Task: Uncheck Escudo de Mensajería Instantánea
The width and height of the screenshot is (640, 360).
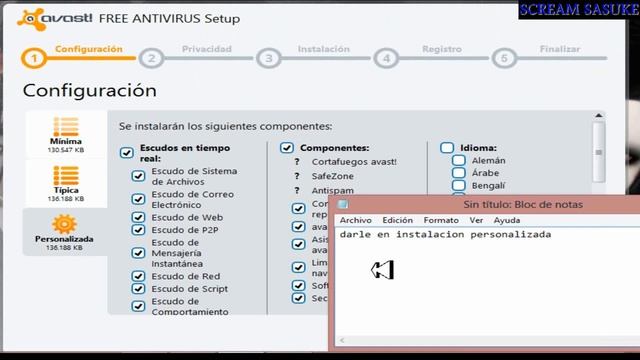Action: coord(138,253)
